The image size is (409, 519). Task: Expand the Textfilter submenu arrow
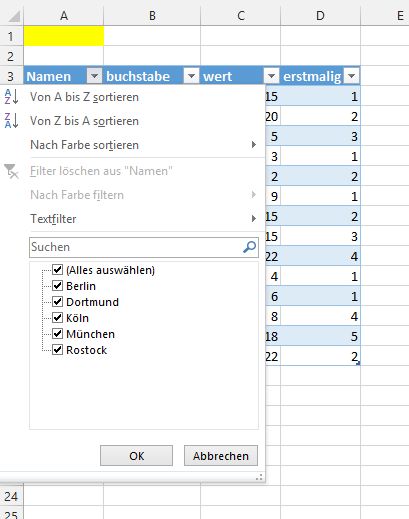point(254,219)
